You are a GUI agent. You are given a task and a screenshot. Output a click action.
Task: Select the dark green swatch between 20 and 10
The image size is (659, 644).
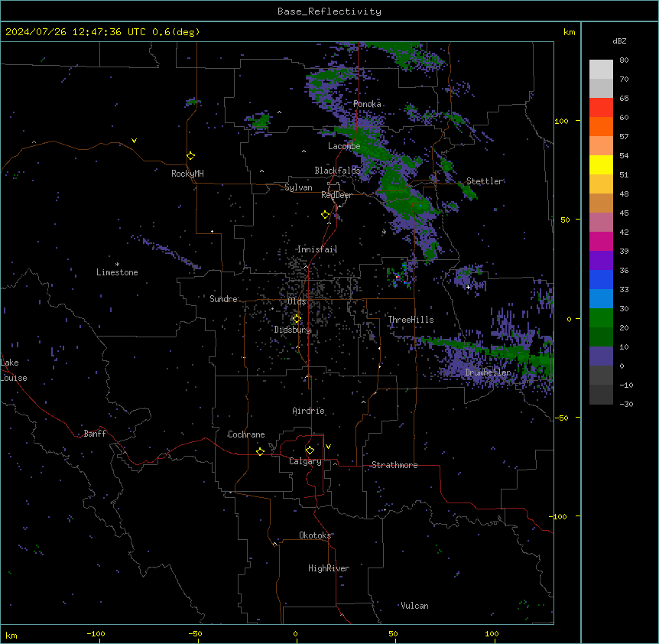coord(601,337)
